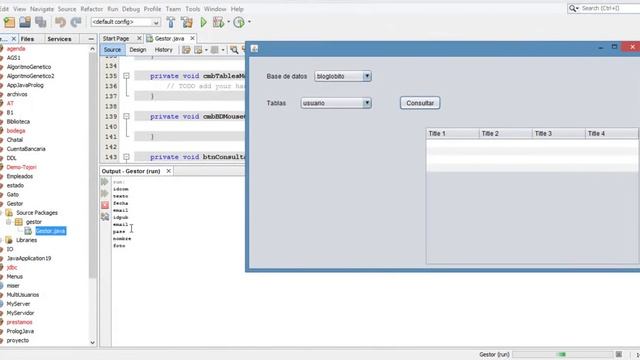Stop the run with red square icon

[105, 205]
